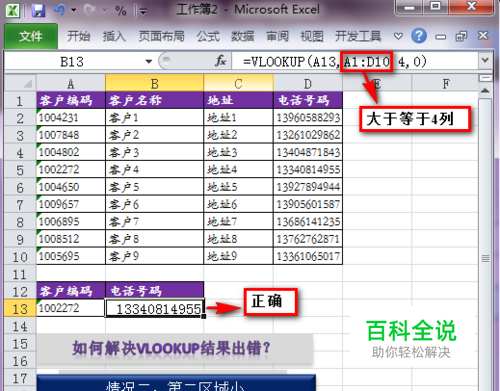The width and height of the screenshot is (500, 391).
Task: Select column D header
Action: click(x=308, y=83)
